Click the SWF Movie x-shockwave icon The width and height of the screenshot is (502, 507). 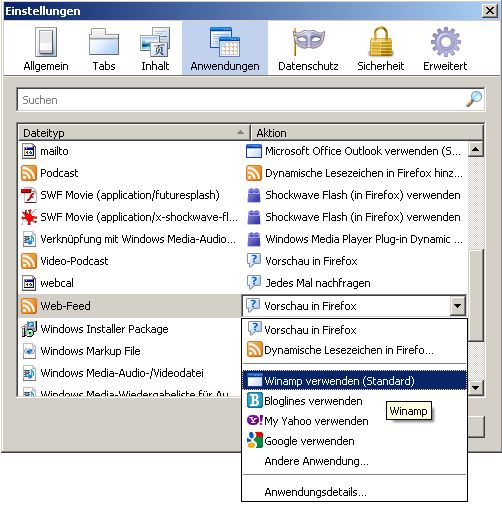coord(29,217)
